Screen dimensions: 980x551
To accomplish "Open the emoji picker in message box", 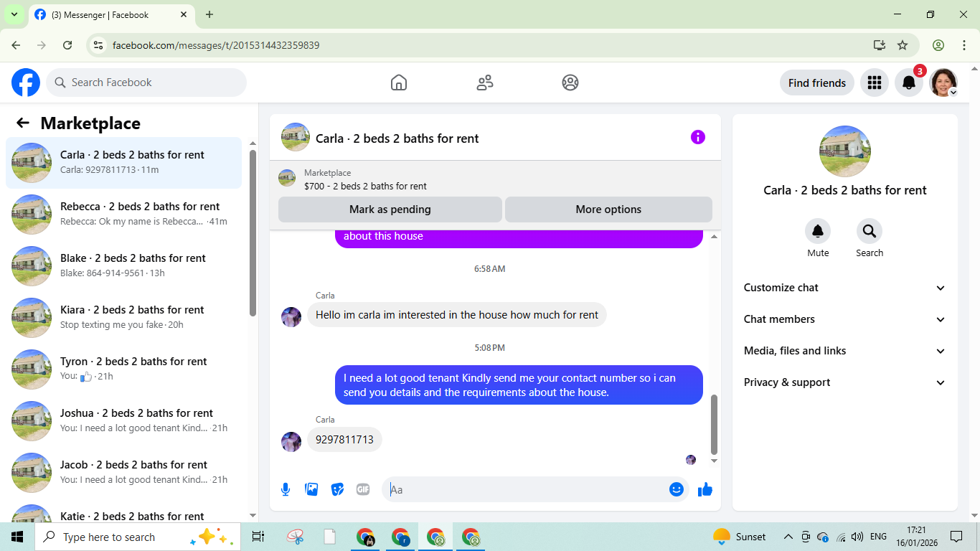I will tap(677, 489).
